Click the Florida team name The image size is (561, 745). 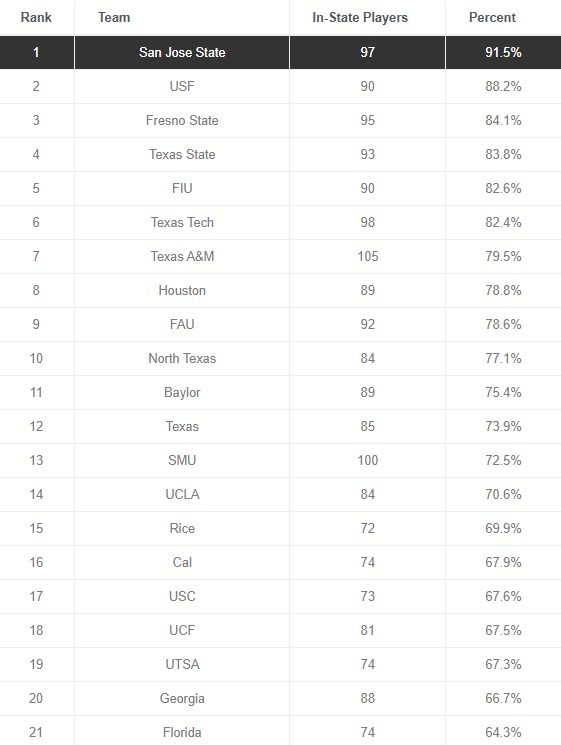[x=182, y=732]
